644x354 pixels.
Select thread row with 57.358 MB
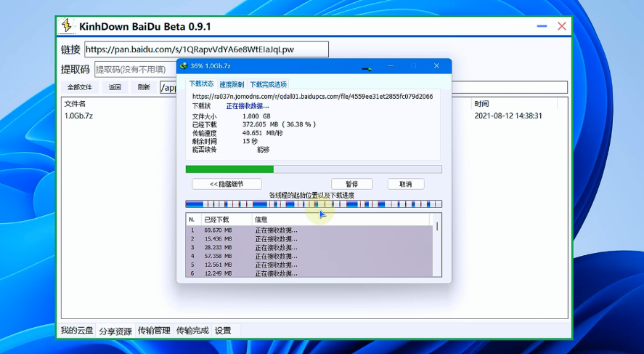[x=310, y=256]
